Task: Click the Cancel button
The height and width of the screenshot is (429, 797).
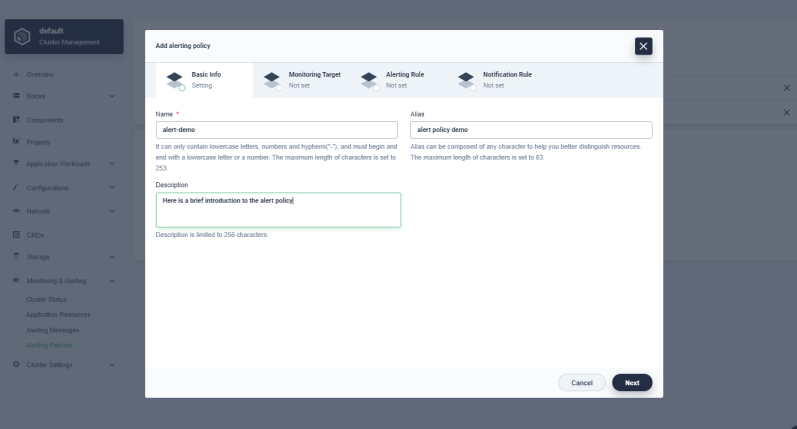Action: pos(581,383)
